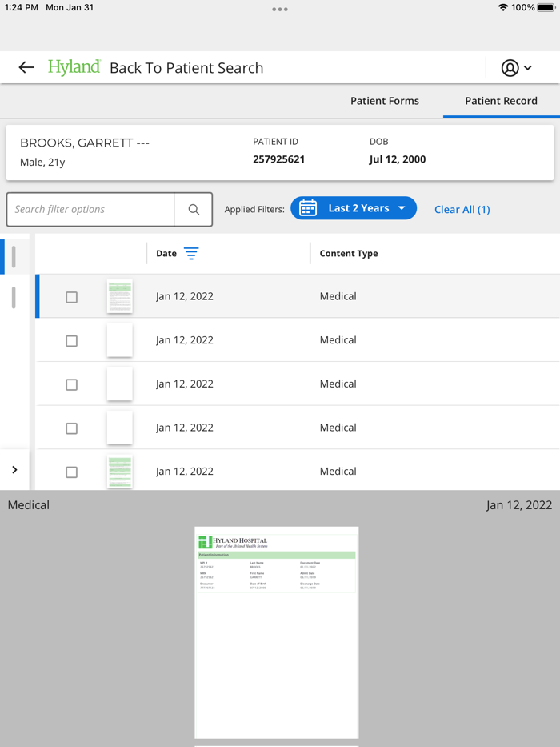Click the Hyland logo
The image size is (560, 747).
point(74,67)
